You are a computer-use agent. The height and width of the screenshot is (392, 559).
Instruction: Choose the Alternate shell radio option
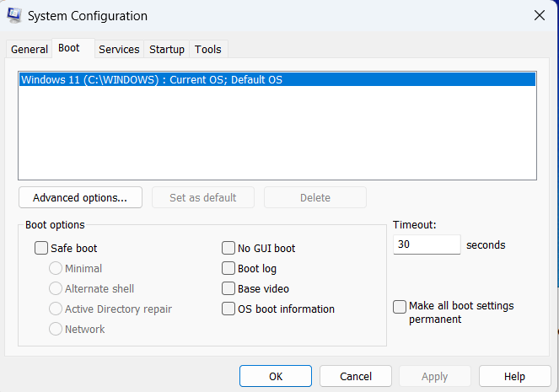tap(56, 288)
